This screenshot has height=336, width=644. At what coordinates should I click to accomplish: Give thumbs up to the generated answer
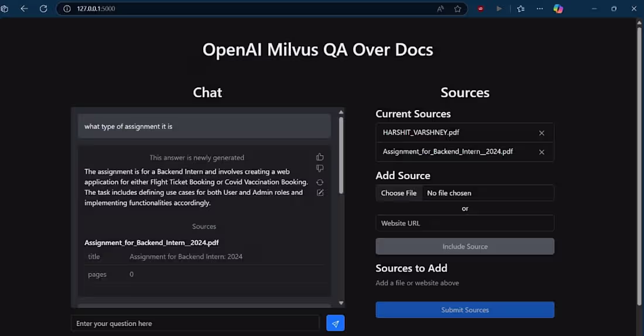pos(320,157)
